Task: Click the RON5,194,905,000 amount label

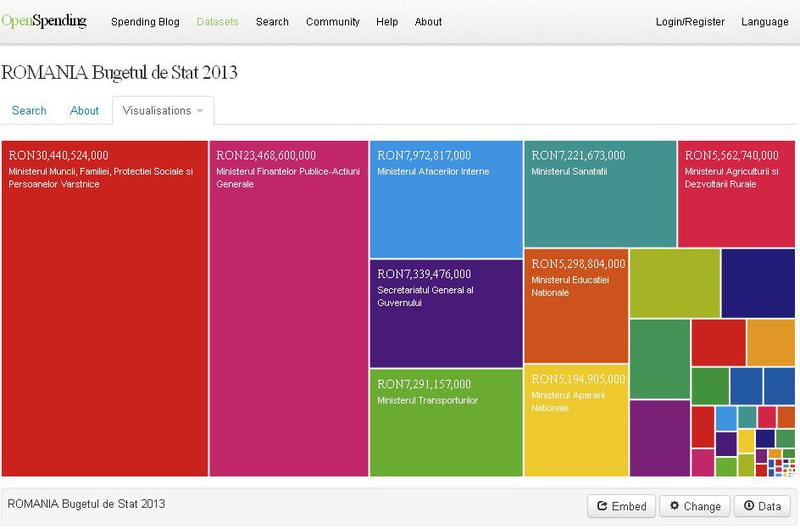Action: (578, 379)
